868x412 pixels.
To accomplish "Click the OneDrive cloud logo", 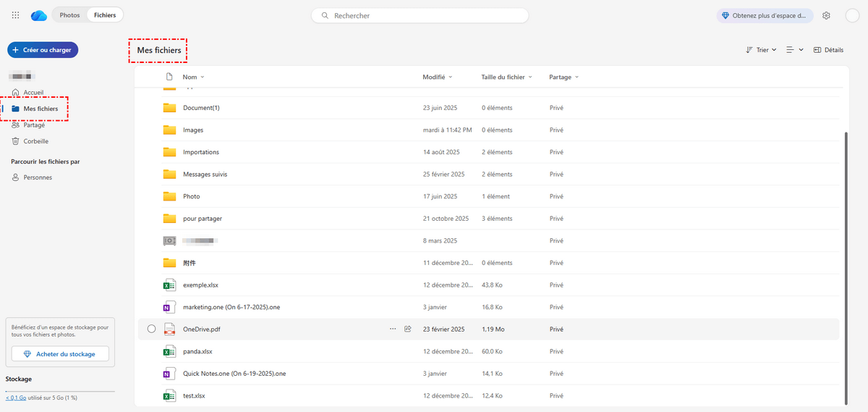I will point(39,15).
